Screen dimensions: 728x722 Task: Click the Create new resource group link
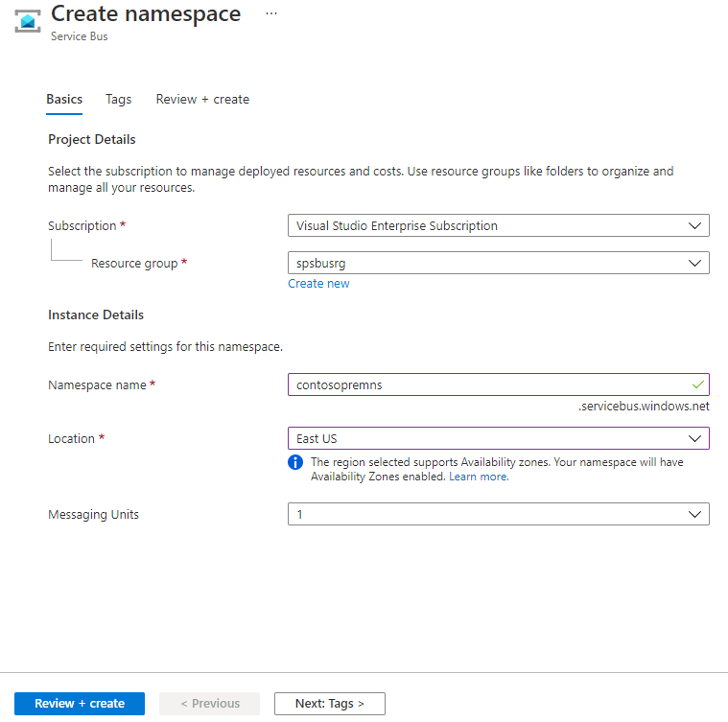[318, 284]
